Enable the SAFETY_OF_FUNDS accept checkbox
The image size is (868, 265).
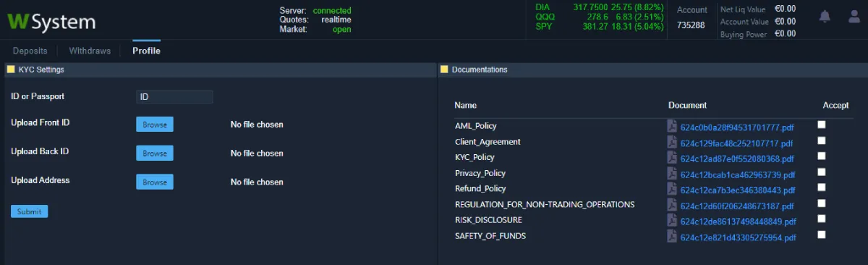(x=821, y=235)
